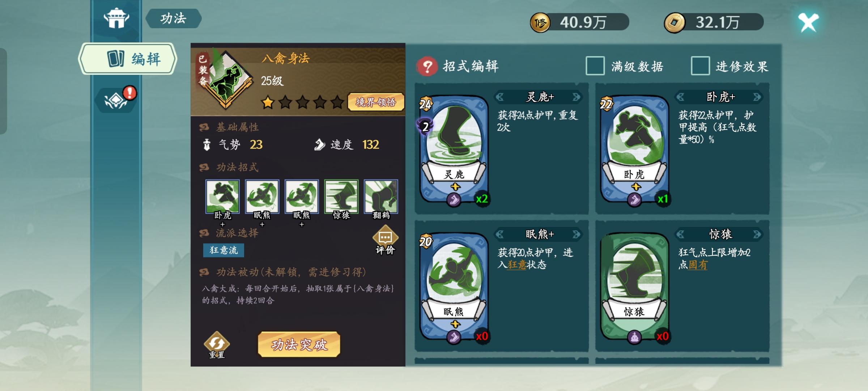Open the 功法 header tab
The width and height of the screenshot is (868, 391).
pos(174,18)
